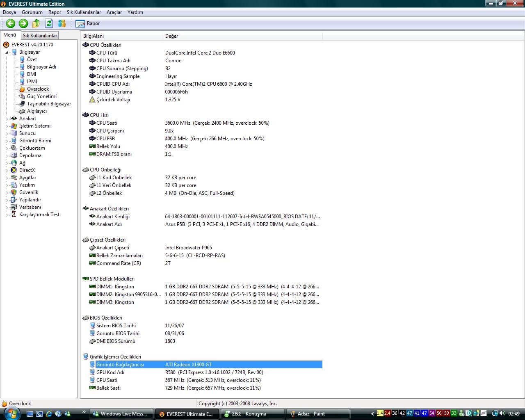Select DIMM2: Kingston 9905316 row
Viewport: 525px width, 420px height.
click(202, 294)
